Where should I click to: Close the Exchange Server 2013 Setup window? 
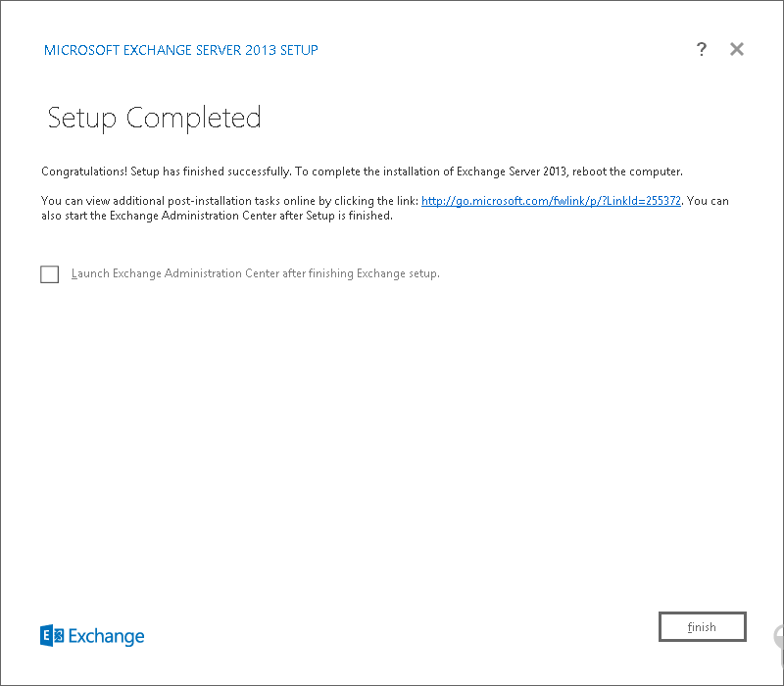tap(737, 49)
